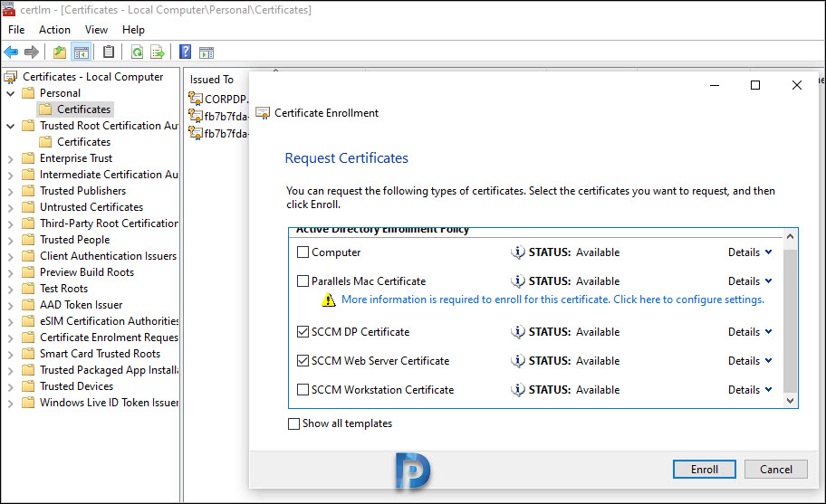
Task: Select Windows Live ID Token Issuer in tree
Action: (x=109, y=403)
